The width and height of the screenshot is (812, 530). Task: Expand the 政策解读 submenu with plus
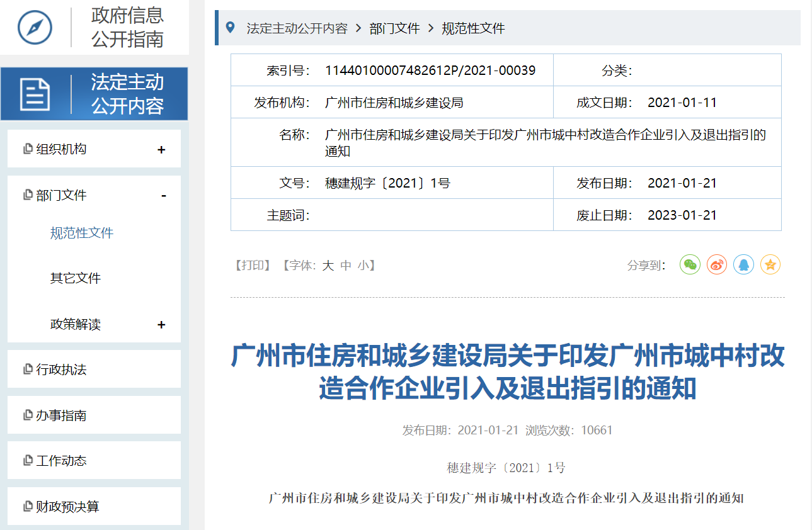click(161, 325)
